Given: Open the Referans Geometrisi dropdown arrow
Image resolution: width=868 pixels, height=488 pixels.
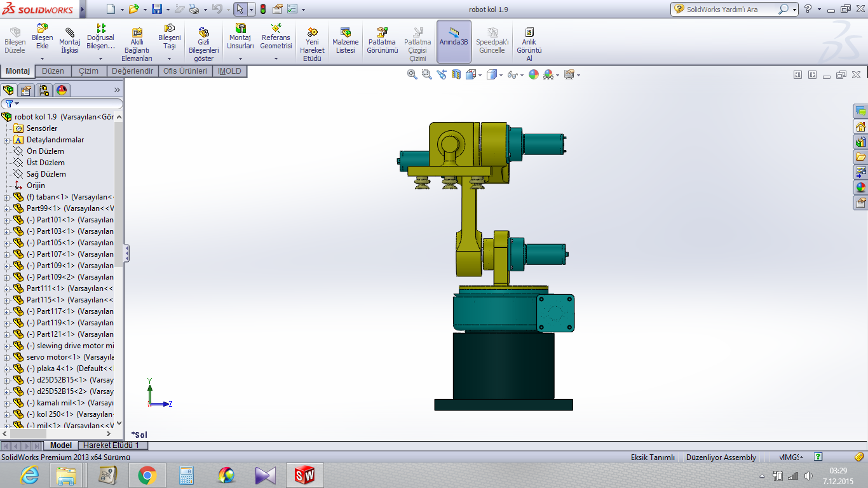Looking at the screenshot, I should pos(276,59).
